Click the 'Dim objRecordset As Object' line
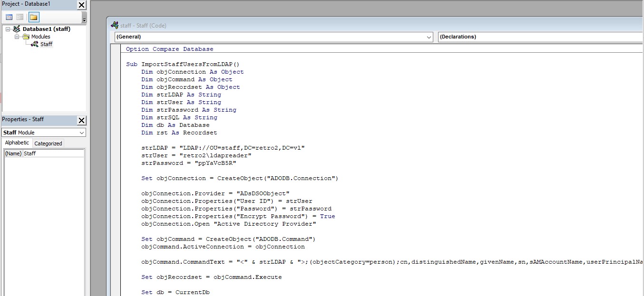The height and width of the screenshot is (296, 644). pos(191,87)
